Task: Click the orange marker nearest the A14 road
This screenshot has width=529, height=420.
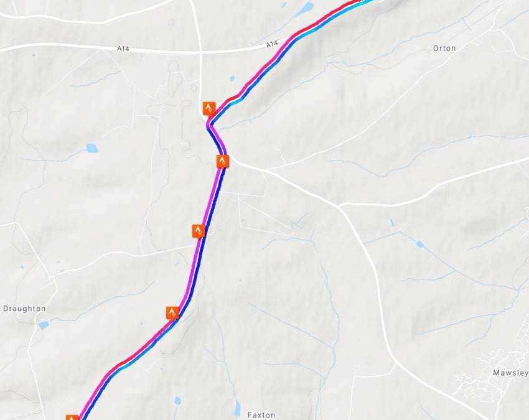Action: coord(209,109)
